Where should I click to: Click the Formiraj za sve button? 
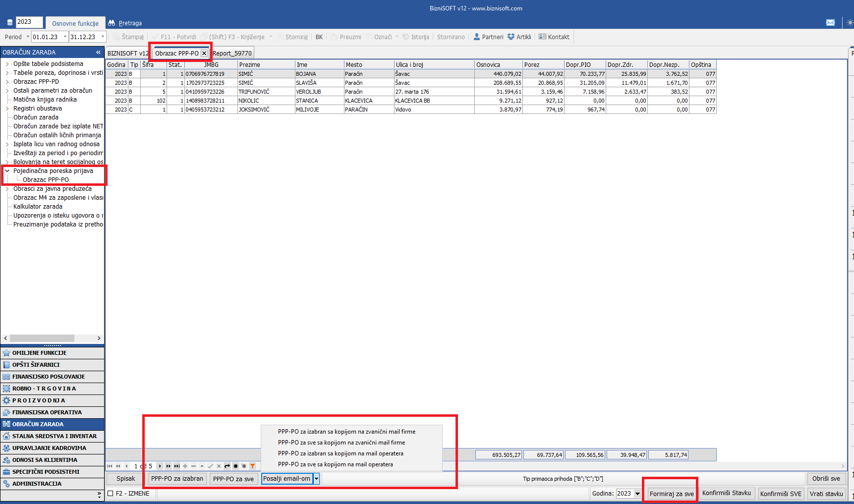pyautogui.click(x=671, y=494)
